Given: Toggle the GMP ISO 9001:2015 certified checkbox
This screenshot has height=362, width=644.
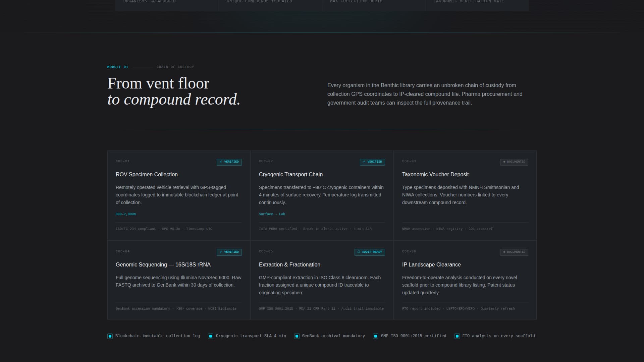Looking at the screenshot, I should [x=376, y=336].
